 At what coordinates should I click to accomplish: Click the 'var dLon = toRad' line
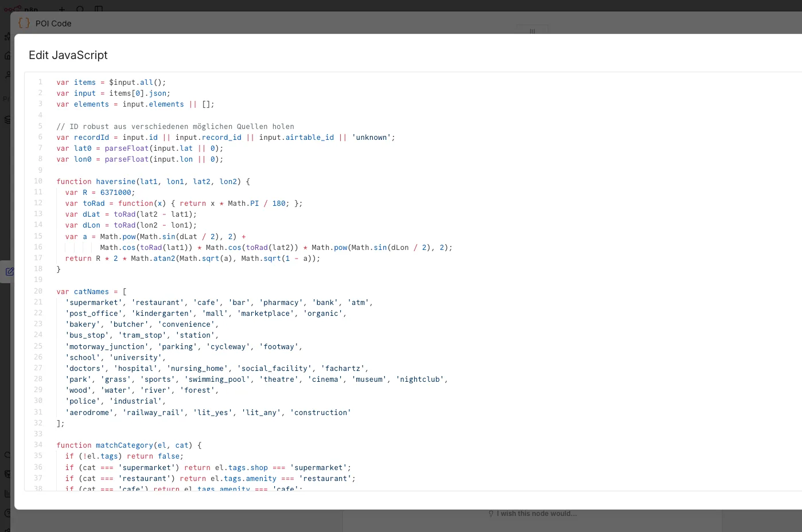pyautogui.click(x=131, y=225)
